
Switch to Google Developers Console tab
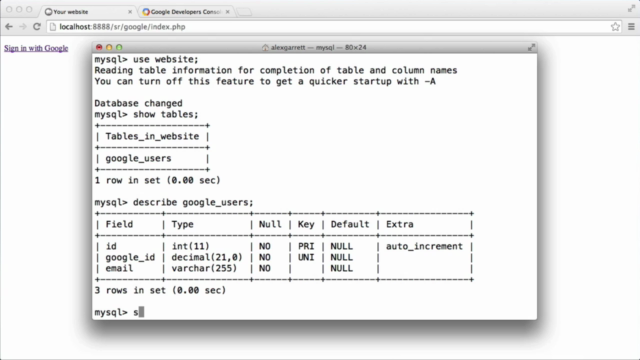click(186, 12)
